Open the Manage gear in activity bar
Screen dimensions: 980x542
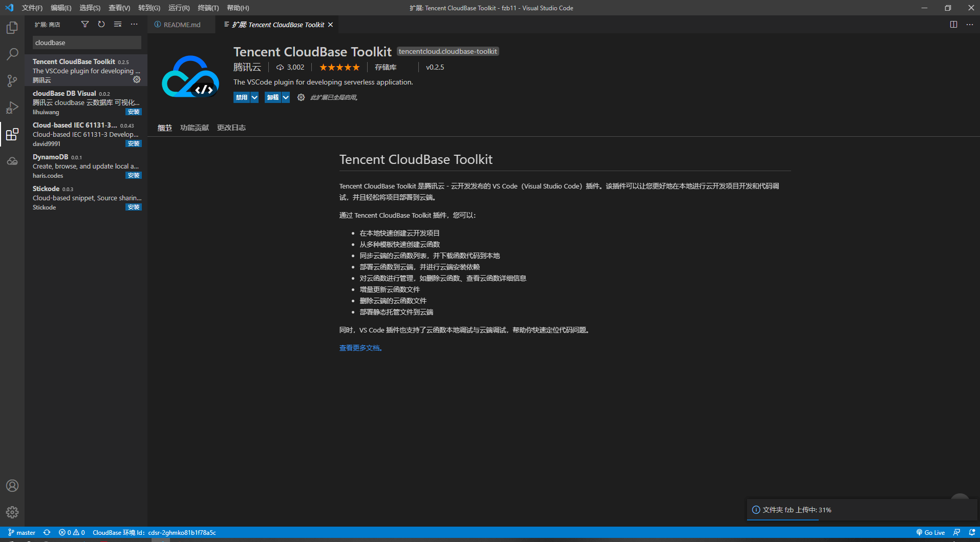coord(12,512)
